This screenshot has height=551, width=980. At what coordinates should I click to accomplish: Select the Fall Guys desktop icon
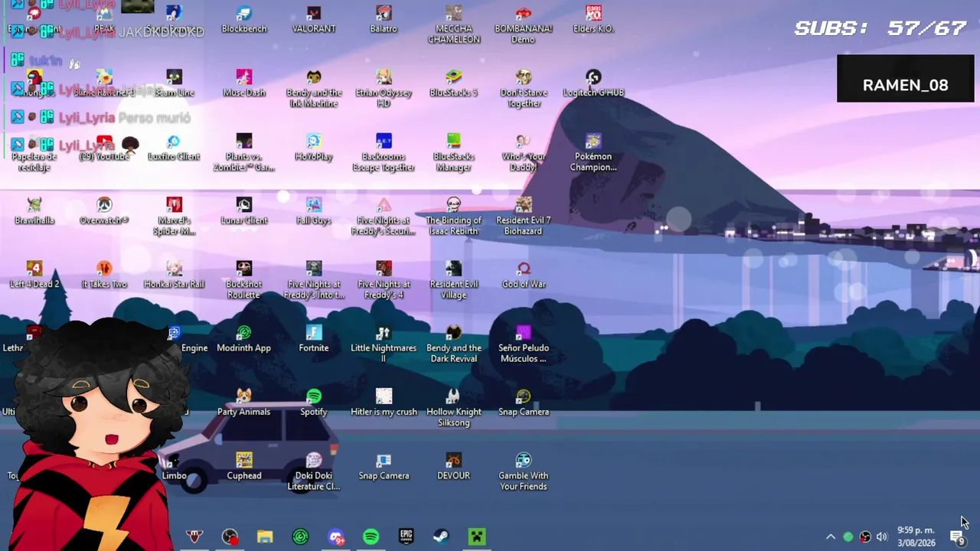[x=314, y=211]
